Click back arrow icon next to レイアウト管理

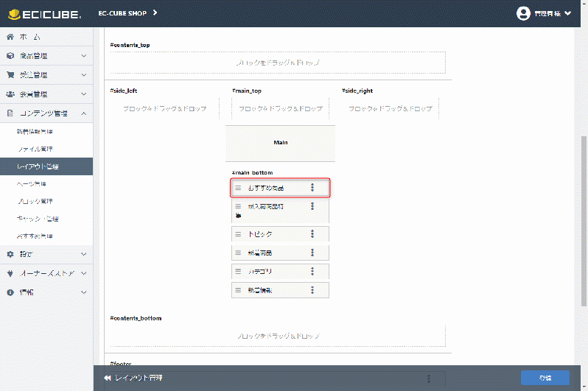(107, 378)
